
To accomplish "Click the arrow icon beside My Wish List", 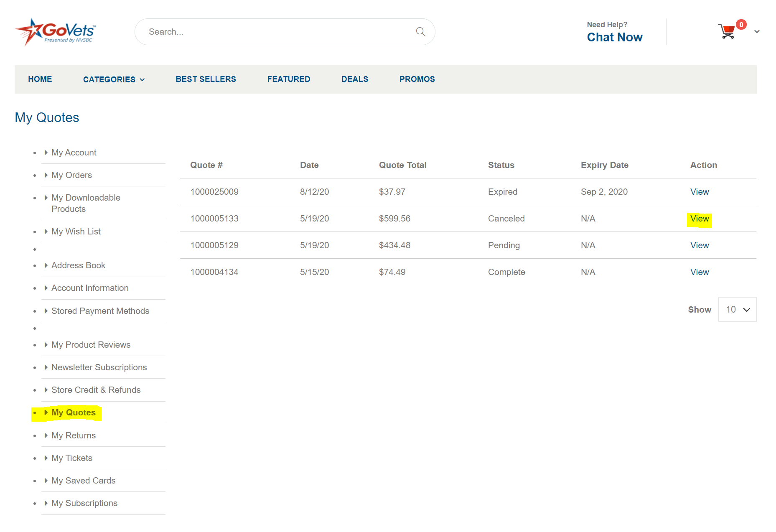I will pyautogui.click(x=46, y=232).
